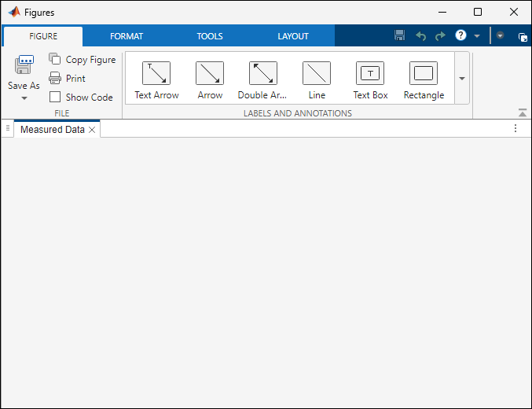Viewport: 532px width, 409px height.
Task: Close the Measured Data figure tab
Action: tap(92, 130)
